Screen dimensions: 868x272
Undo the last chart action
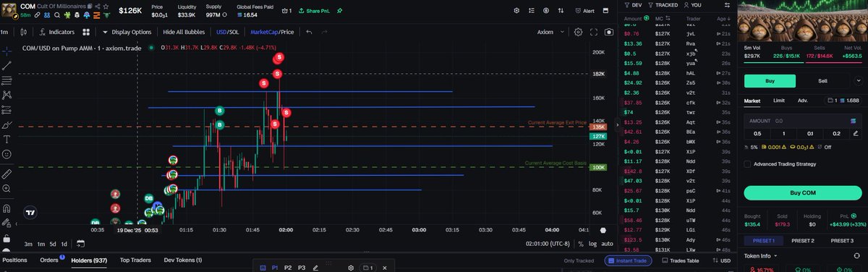[x=309, y=32]
